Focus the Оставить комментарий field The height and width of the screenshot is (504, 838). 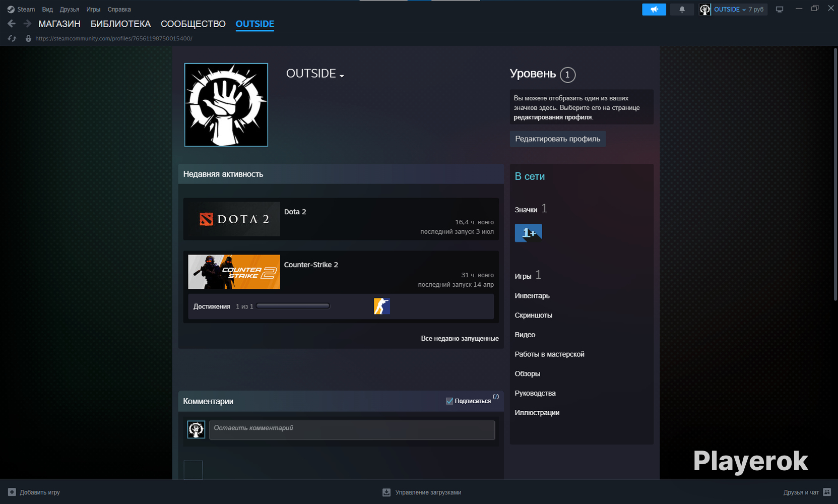[352, 430]
